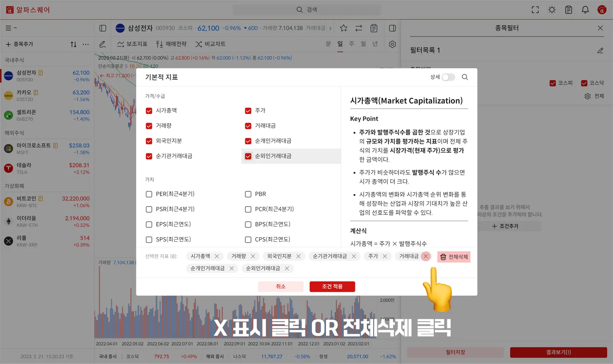Click the 취소 cancel button
The image size is (613, 364).
pyautogui.click(x=281, y=287)
